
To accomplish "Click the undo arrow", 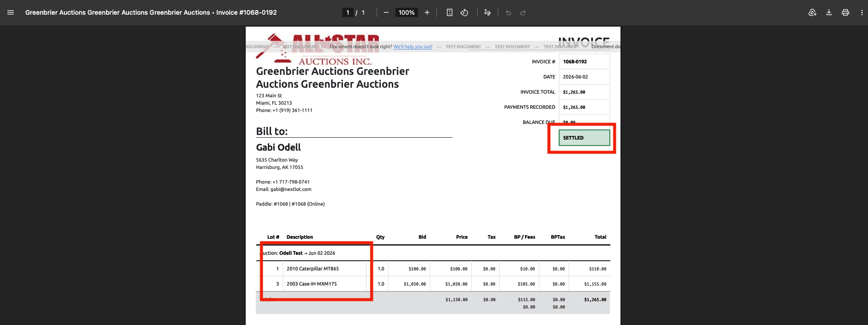I will pos(508,12).
